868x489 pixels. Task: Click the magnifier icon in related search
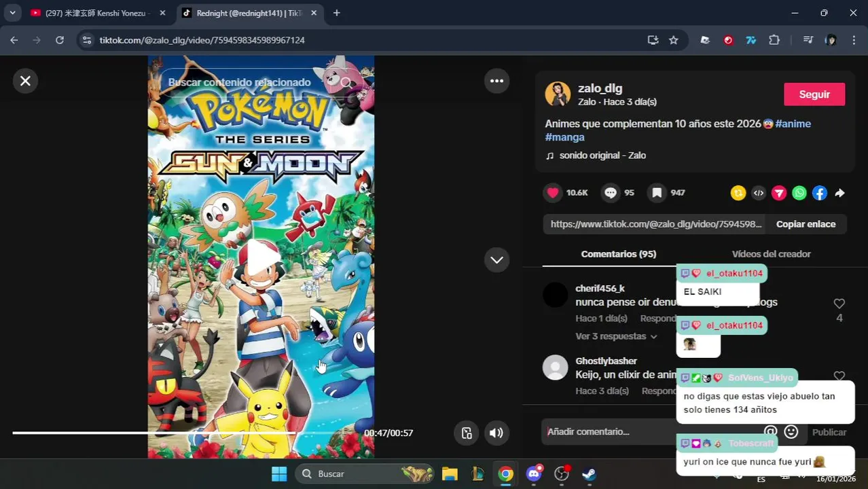pyautogui.click(x=346, y=82)
